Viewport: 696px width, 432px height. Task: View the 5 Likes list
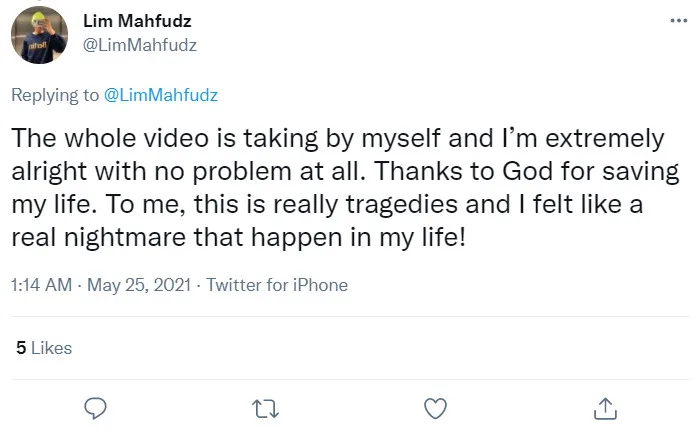point(44,348)
